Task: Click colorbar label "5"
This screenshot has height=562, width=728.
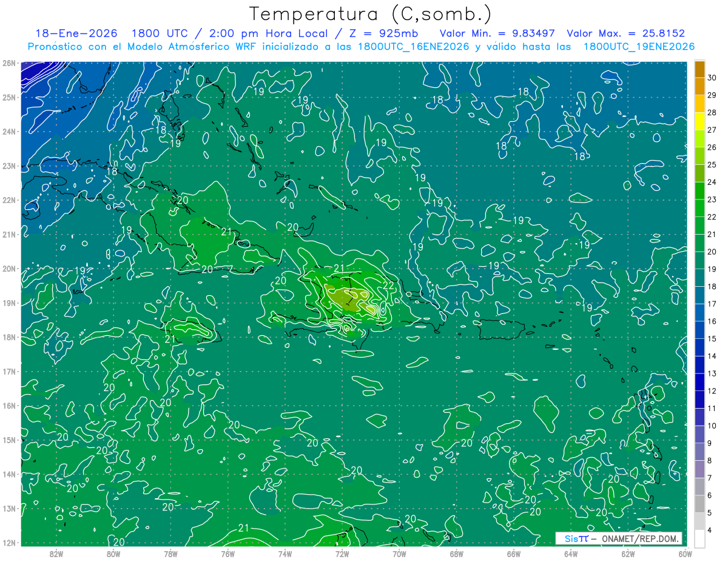Action: pyautogui.click(x=710, y=513)
